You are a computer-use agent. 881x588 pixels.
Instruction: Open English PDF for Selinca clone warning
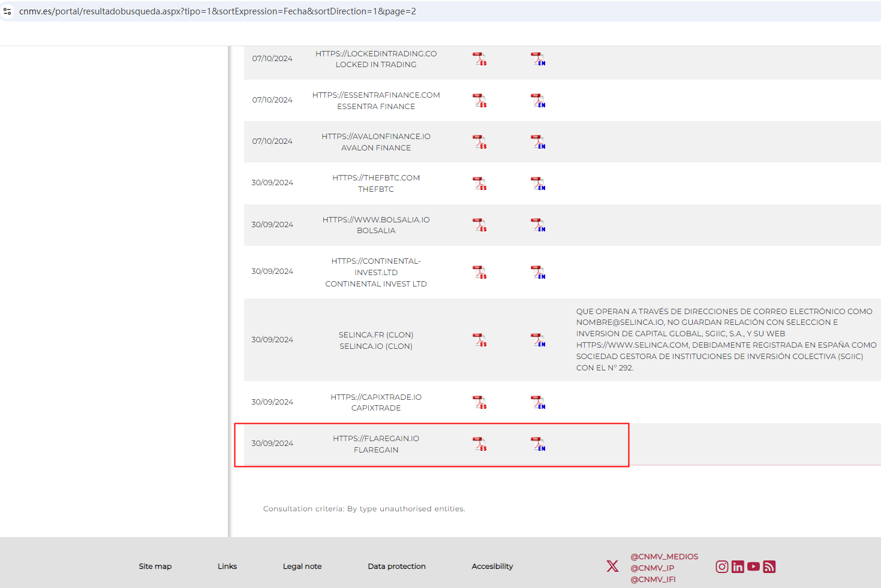point(538,340)
